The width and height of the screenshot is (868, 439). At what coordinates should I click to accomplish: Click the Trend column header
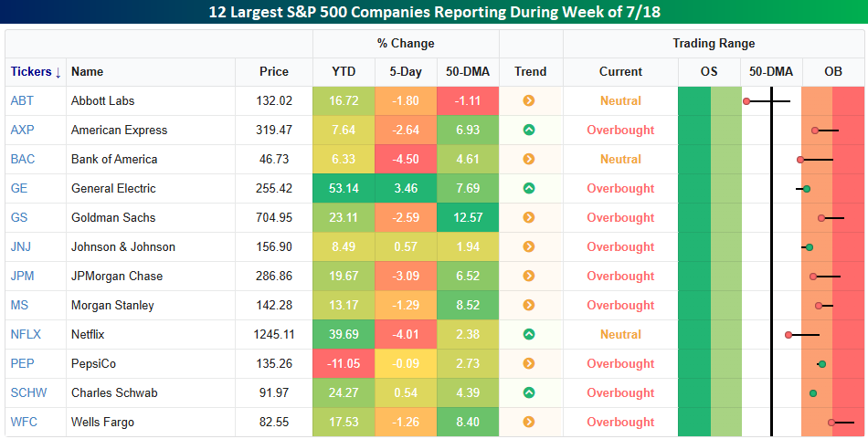(x=530, y=72)
